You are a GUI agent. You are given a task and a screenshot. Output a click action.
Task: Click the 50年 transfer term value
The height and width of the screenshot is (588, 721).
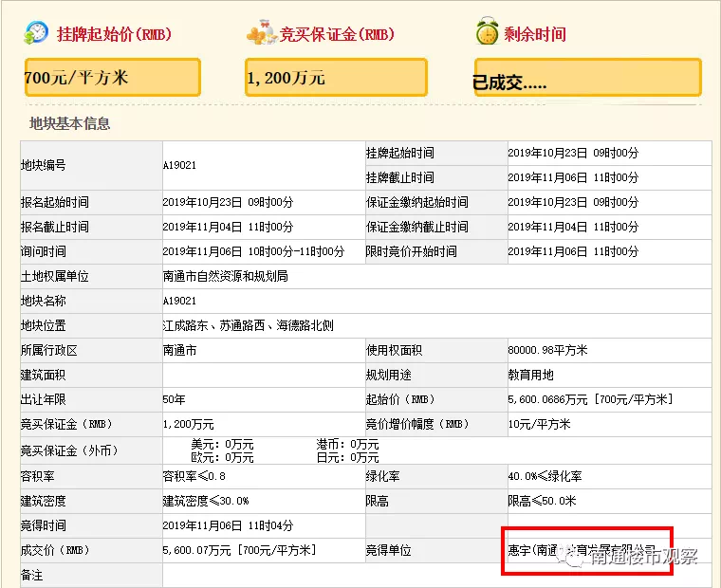pos(173,399)
